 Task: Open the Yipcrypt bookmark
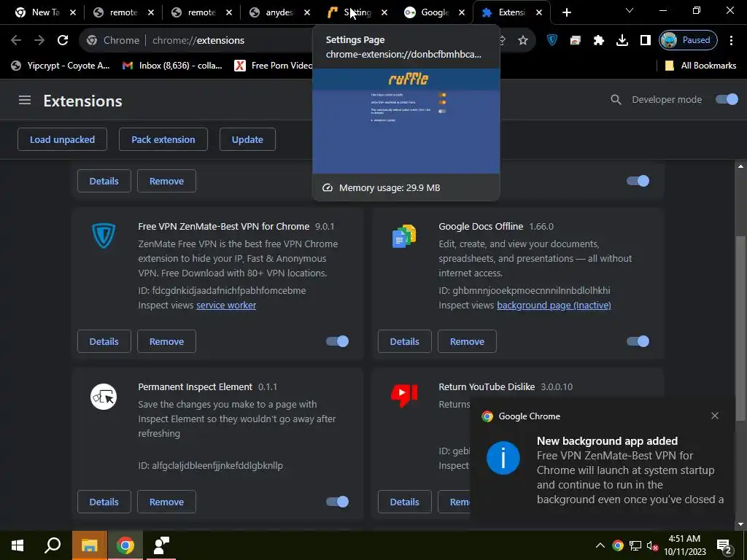click(61, 66)
